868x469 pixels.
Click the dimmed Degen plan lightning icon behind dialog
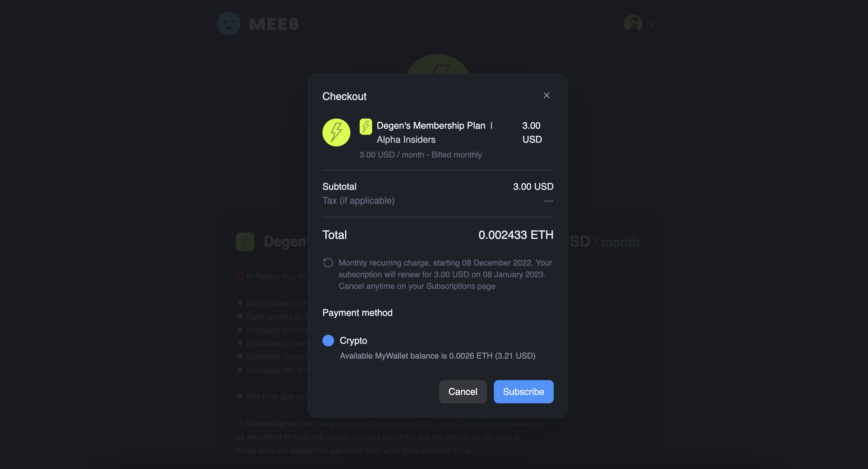point(245,242)
